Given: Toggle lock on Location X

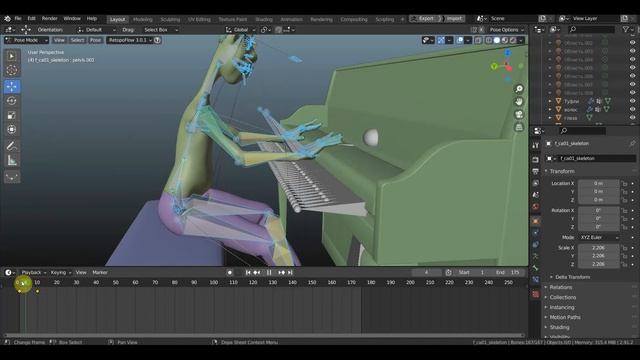Looking at the screenshot, I should point(624,184).
